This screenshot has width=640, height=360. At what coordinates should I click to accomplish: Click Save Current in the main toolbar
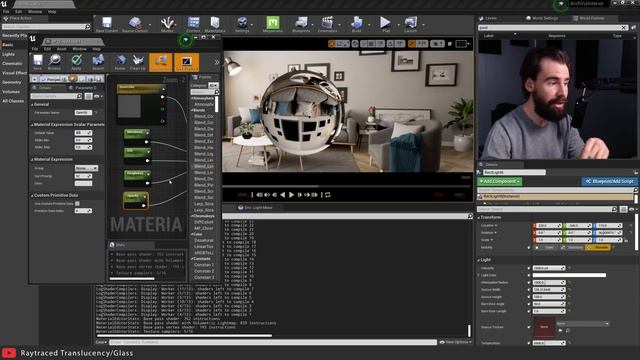click(107, 24)
